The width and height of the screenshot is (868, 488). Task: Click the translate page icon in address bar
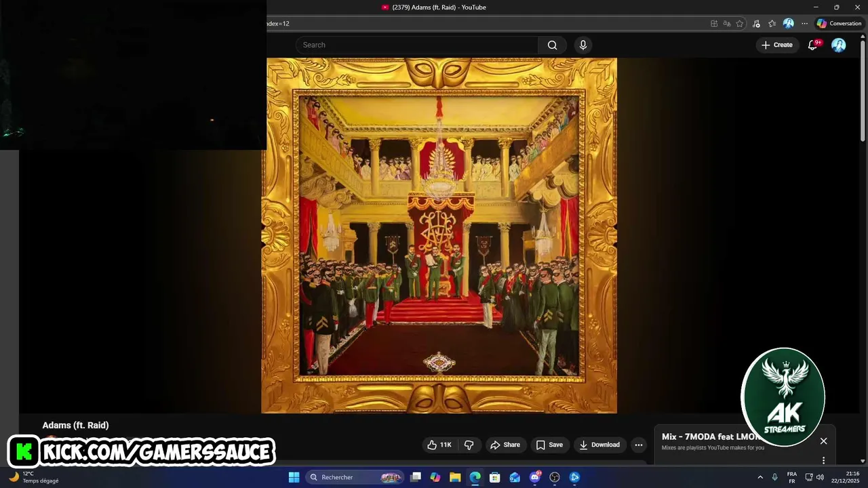tap(727, 24)
